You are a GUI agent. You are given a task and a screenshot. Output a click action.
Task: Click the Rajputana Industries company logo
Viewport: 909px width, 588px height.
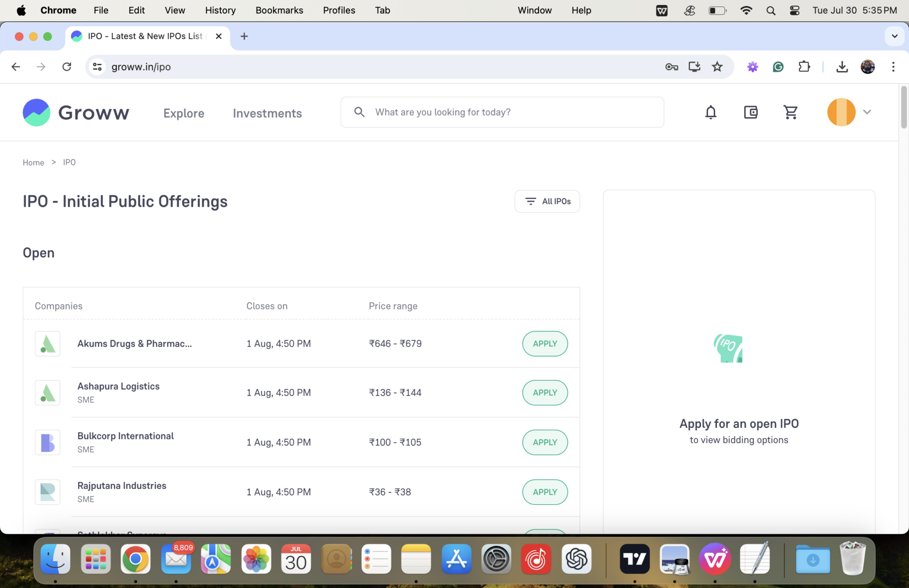tap(47, 492)
